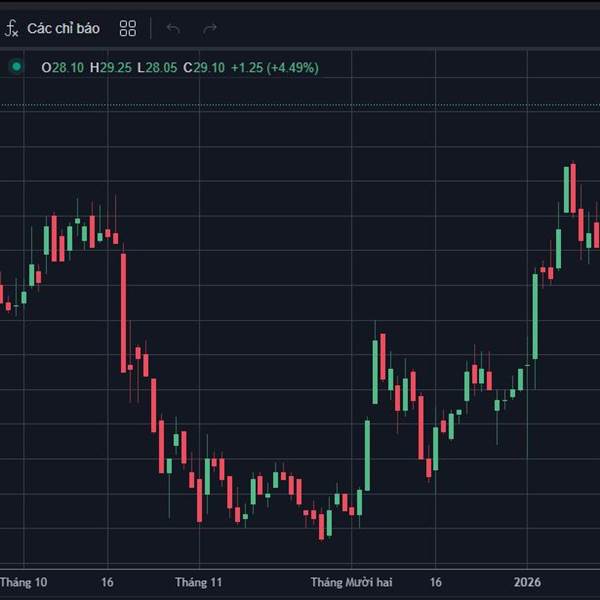Click the fx indicators icon

[12, 28]
